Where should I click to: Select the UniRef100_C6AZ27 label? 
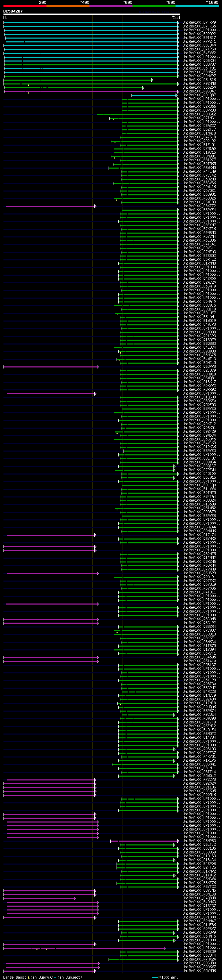(x=199, y=125)
